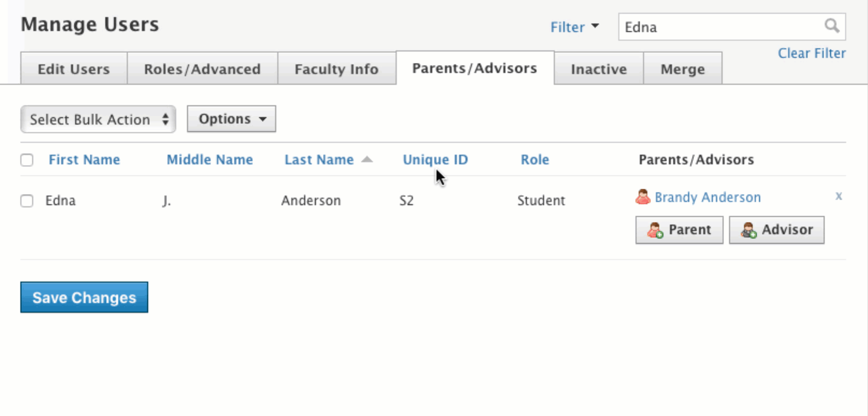The width and height of the screenshot is (868, 416).
Task: Click the Filter caret icon
Action: (x=595, y=26)
